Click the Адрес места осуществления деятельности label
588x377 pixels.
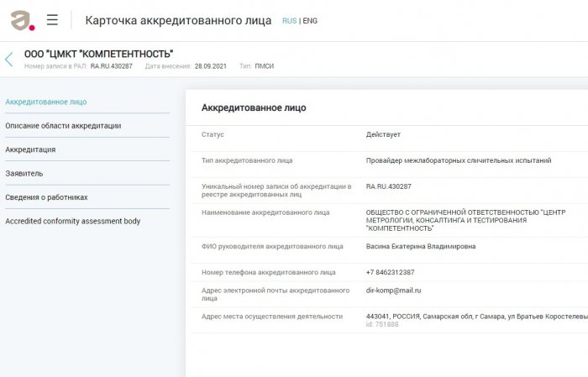[272, 317]
